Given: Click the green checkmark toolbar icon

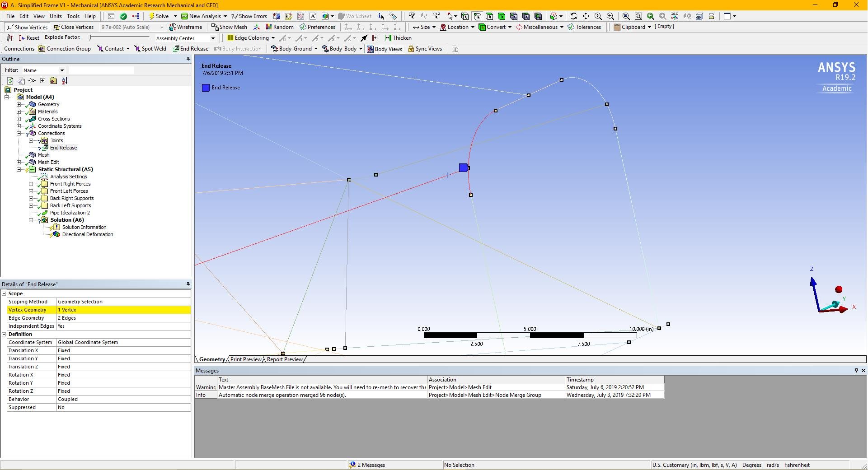Looking at the screenshot, I should pyautogui.click(x=123, y=16).
